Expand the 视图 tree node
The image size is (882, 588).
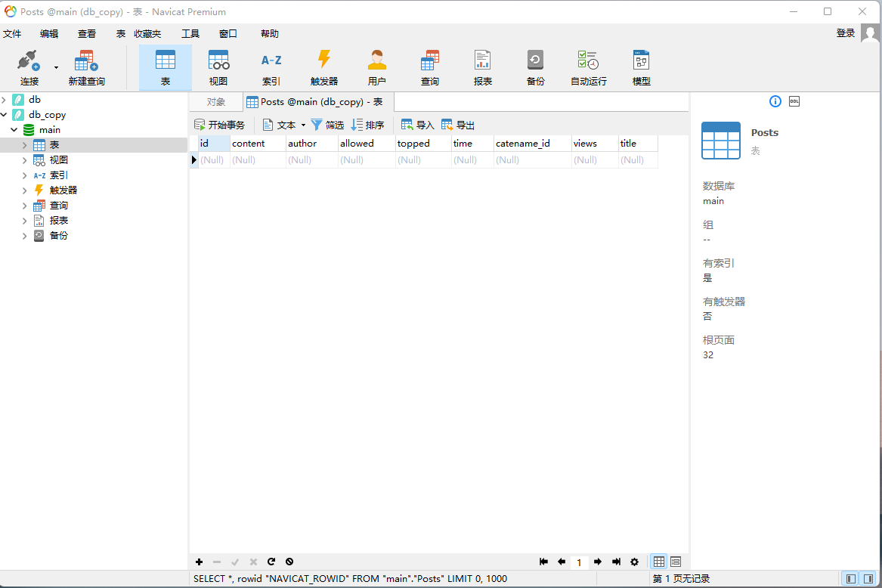click(x=25, y=160)
